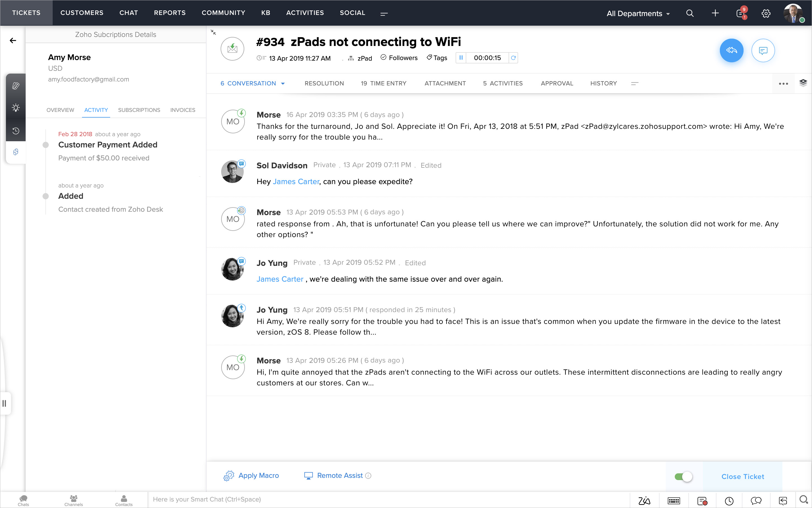Pause the ticket timer

click(x=461, y=58)
